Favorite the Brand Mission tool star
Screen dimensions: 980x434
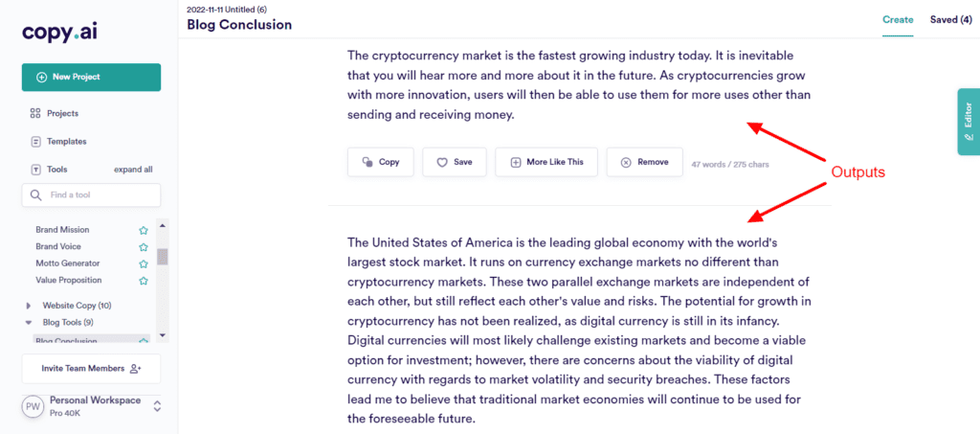pos(143,230)
